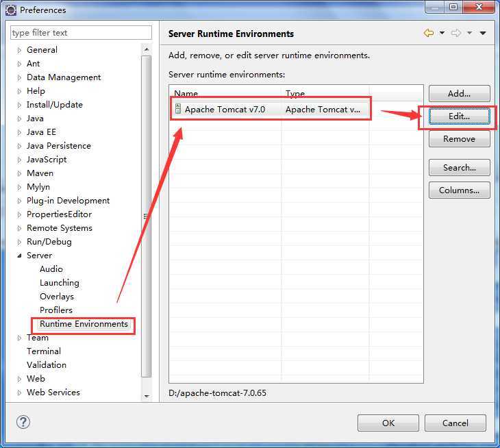Open the back history dropdown arrow
Viewport: 500px width, 448px height.
(442, 33)
